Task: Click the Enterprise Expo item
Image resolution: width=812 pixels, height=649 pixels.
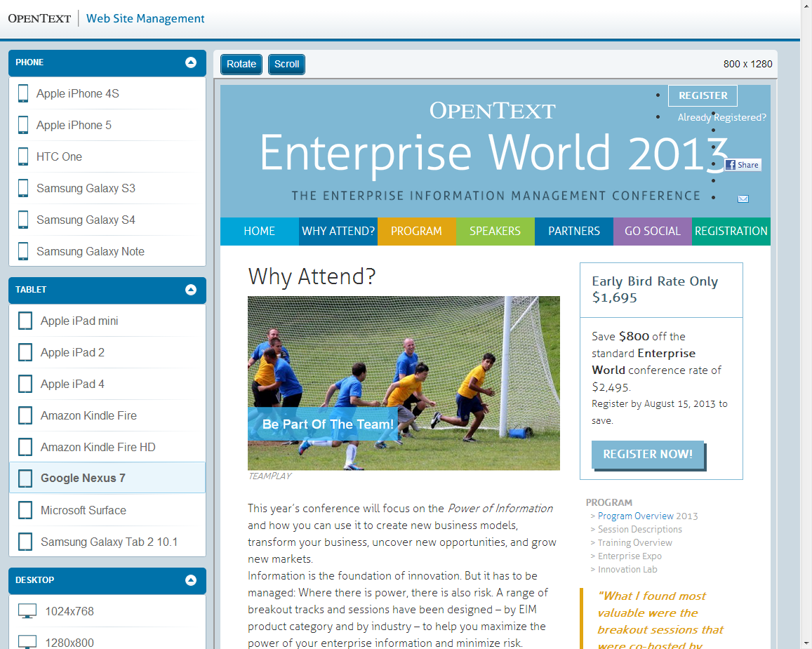Action: [630, 556]
